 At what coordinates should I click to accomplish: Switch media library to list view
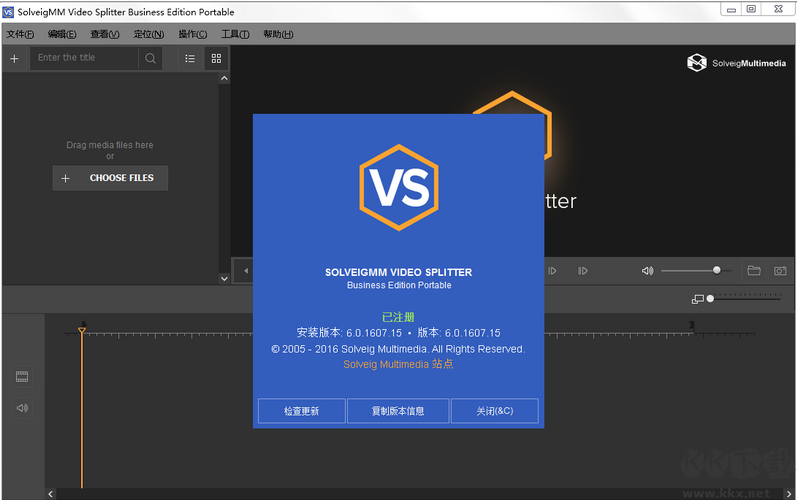[x=190, y=58]
